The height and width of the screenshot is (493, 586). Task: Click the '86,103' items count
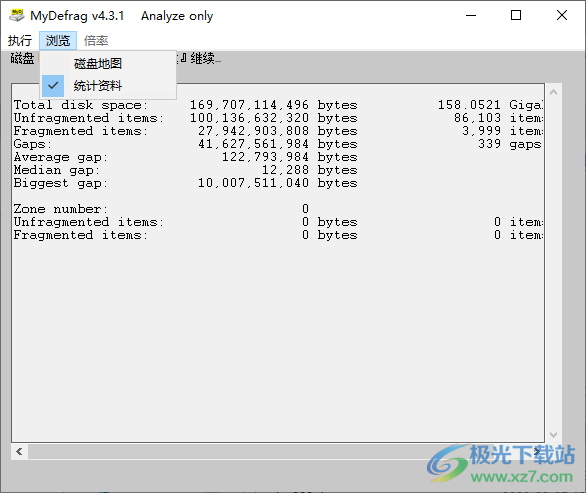coord(477,118)
